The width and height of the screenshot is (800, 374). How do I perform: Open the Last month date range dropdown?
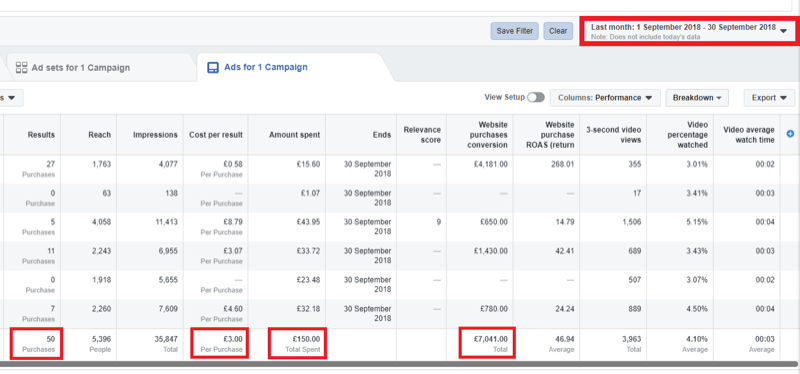click(x=689, y=31)
